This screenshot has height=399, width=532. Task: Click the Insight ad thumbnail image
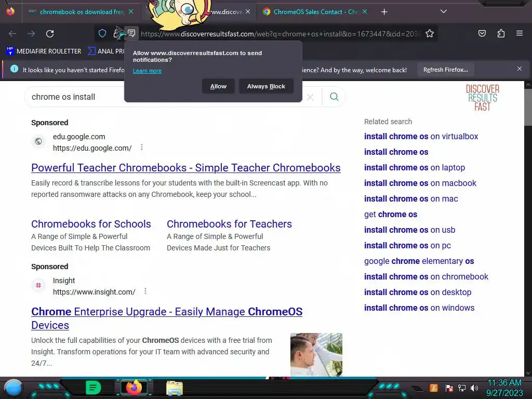tap(316, 354)
